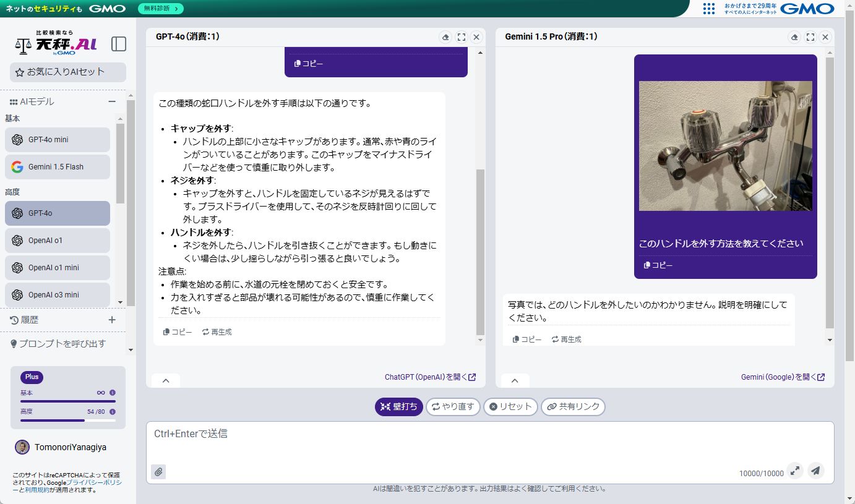
Task: Collapse the AIモデル section
Action: [112, 101]
